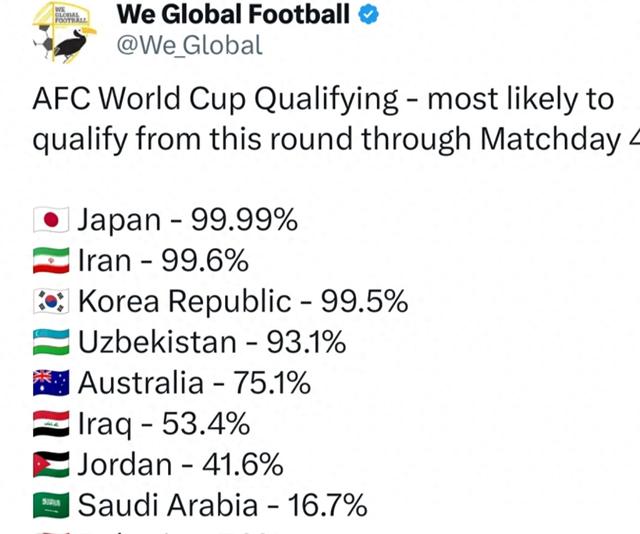Open the We Global Football profile avatar
This screenshot has height=534, width=640.
[64, 33]
